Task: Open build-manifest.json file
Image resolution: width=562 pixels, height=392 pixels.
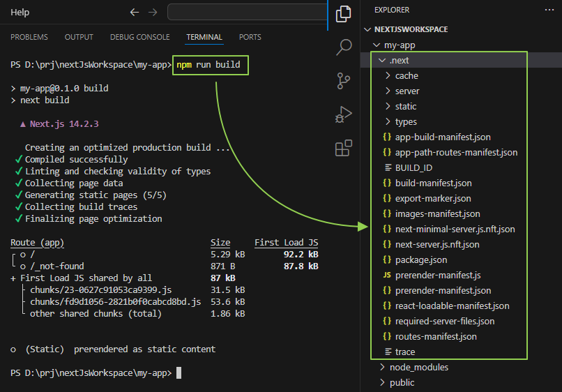Action: pyautogui.click(x=433, y=183)
